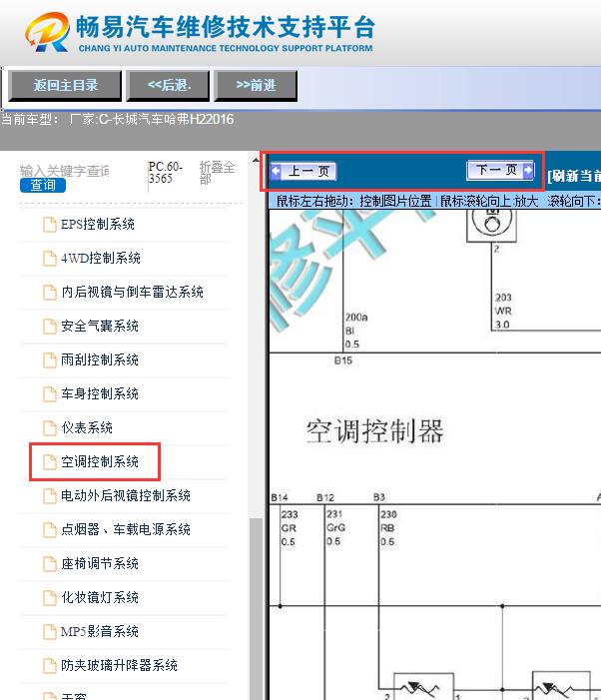The image size is (601, 700).
Task: Click document icon beside EPS控制系统
Action: [x=50, y=225]
